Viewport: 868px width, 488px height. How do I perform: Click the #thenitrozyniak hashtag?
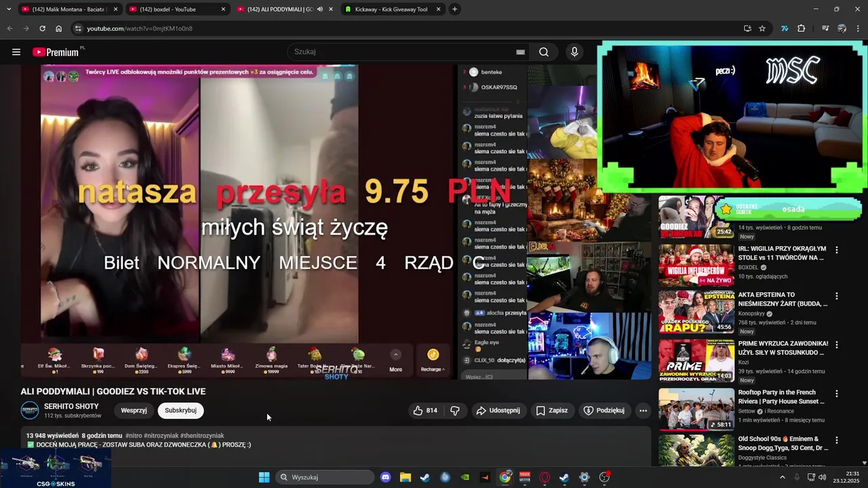click(202, 436)
